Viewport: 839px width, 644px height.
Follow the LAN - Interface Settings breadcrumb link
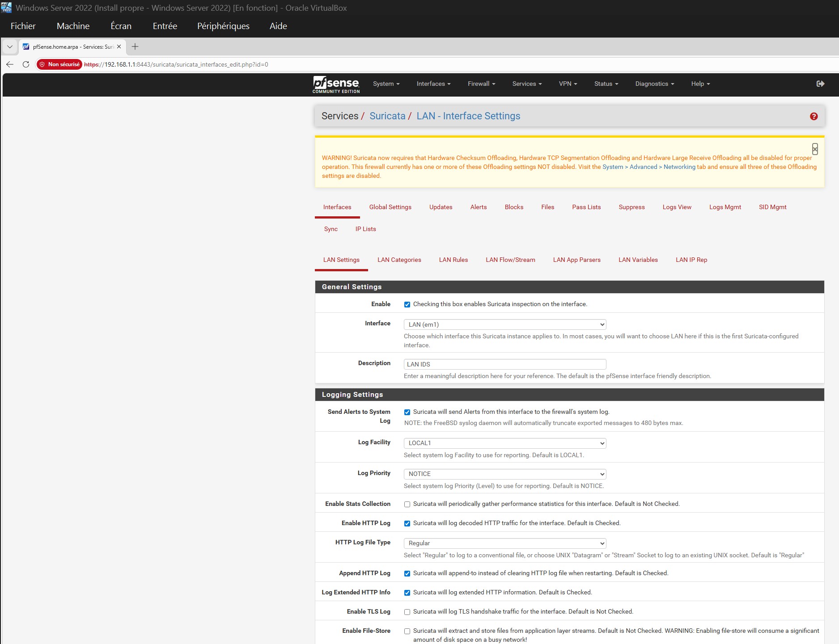(468, 116)
